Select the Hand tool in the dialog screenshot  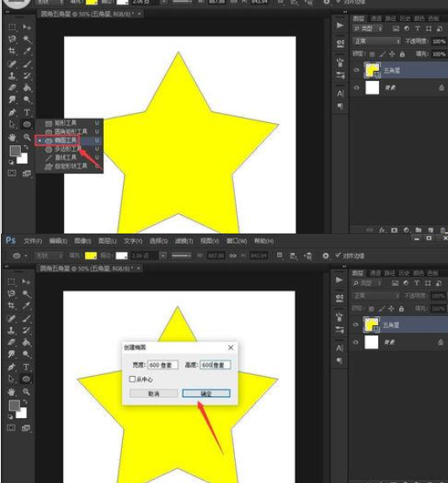point(12,392)
